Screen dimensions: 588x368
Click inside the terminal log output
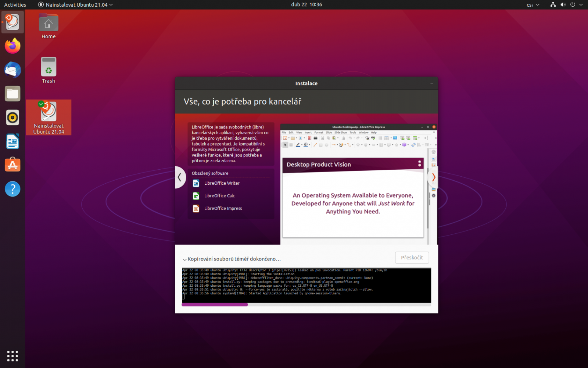point(306,285)
